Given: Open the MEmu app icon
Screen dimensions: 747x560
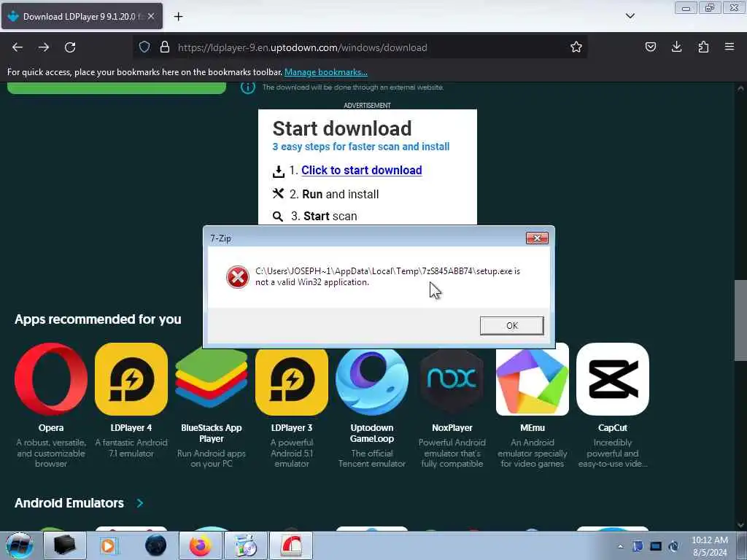Looking at the screenshot, I should tap(532, 379).
